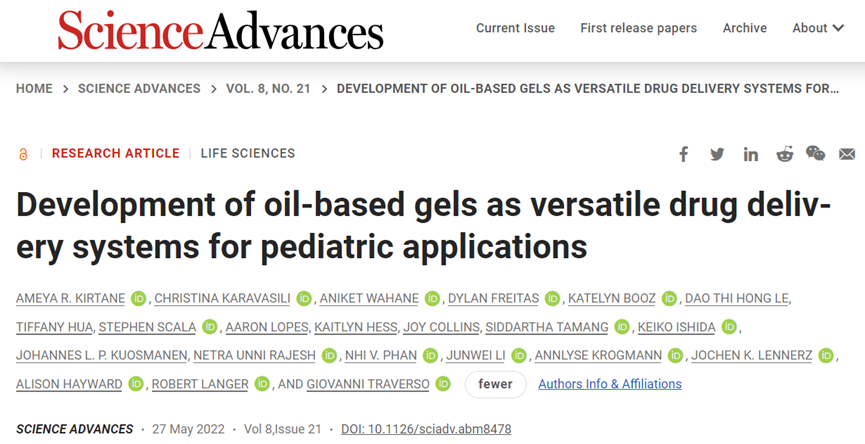The height and width of the screenshot is (444, 865).
Task: Expand the About dropdown menu
Action: [x=818, y=28]
